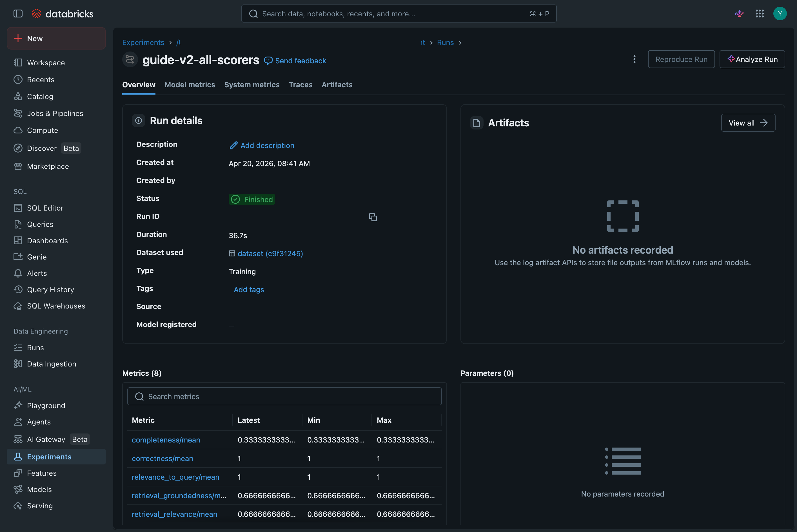Switch to the Overview tab

click(139, 84)
